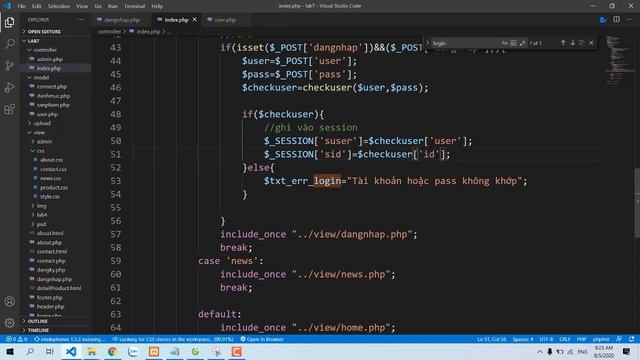Toggle Find in Selection option
Image resolution: width=640 pixels, height=360 pixels.
(x=582, y=43)
